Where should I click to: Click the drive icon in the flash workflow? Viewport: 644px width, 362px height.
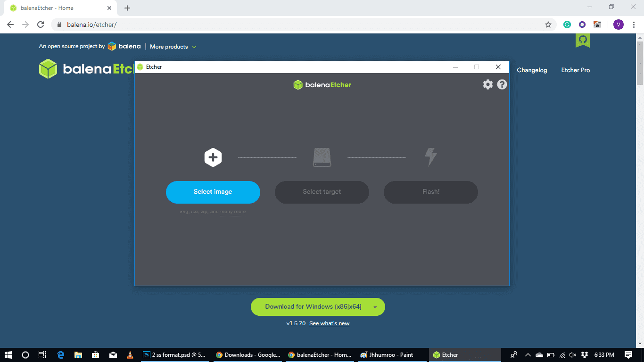click(322, 157)
